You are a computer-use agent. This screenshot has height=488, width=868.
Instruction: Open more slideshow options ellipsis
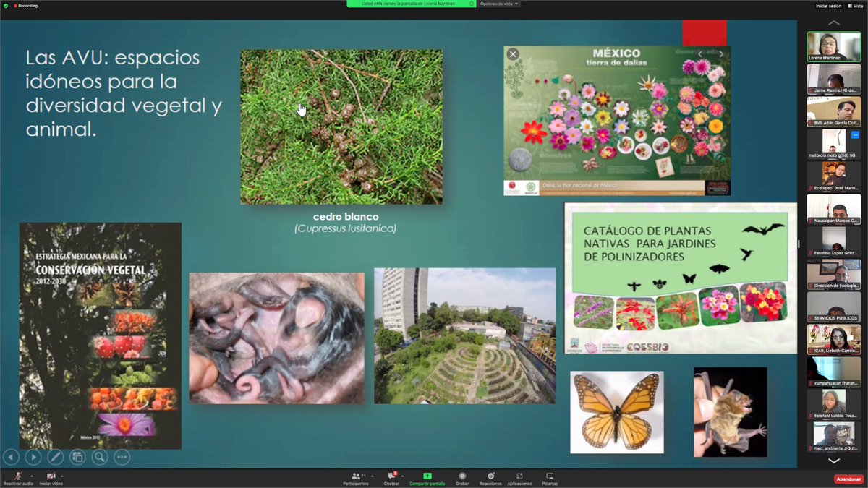tap(122, 457)
